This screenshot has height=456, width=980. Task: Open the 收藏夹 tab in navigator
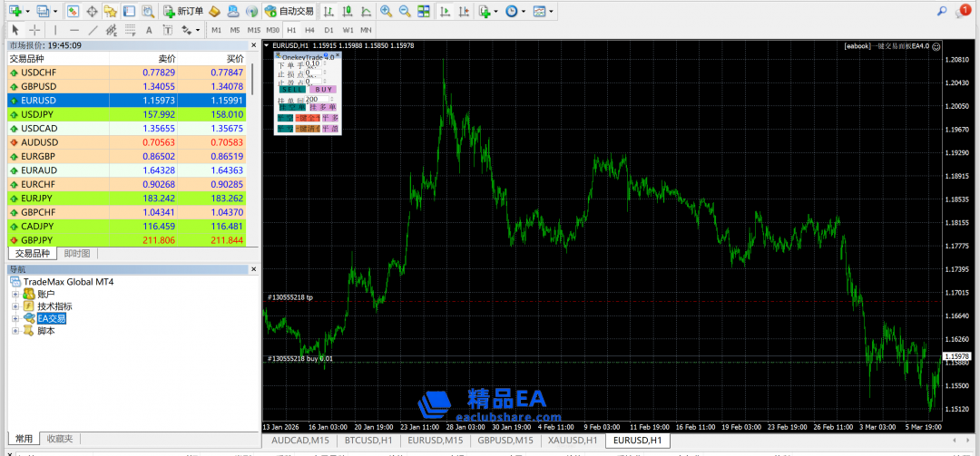click(x=60, y=439)
